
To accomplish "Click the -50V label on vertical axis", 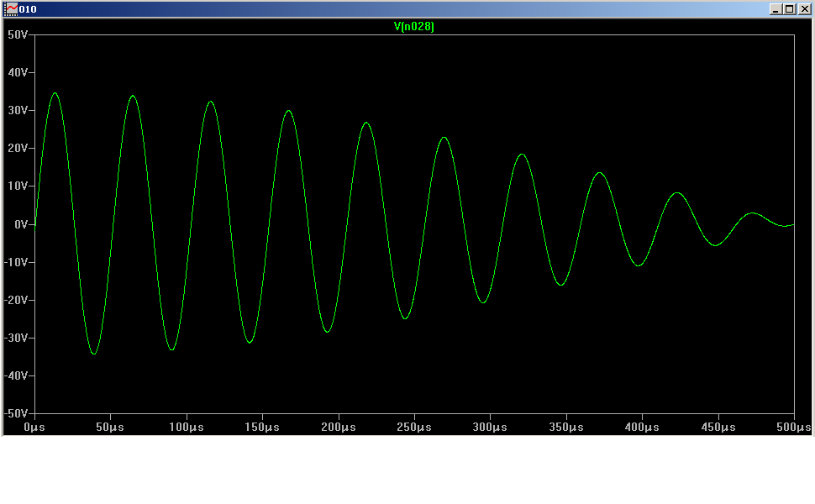I will [x=16, y=413].
